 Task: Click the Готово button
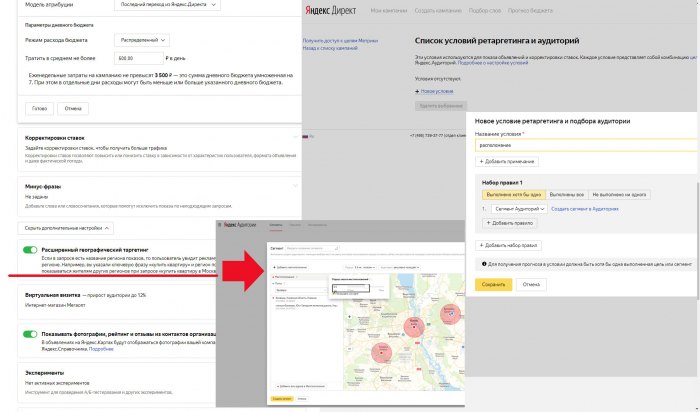coord(39,108)
